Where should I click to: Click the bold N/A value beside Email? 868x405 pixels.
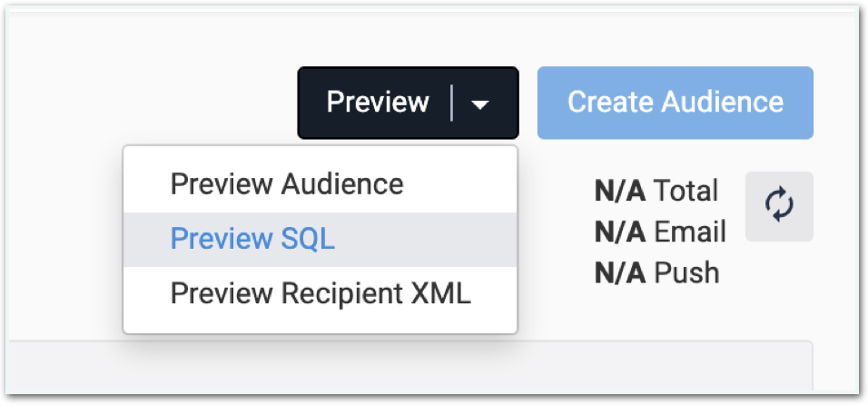[619, 232]
